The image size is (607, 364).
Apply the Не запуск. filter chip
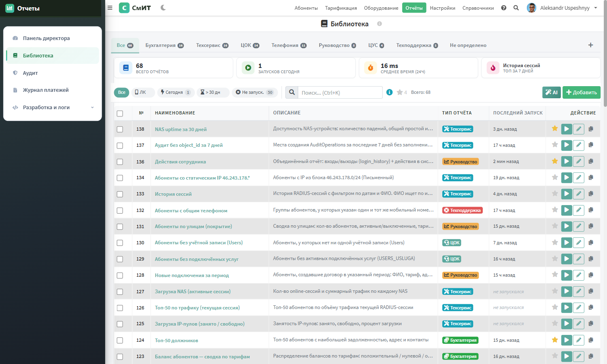pos(255,92)
